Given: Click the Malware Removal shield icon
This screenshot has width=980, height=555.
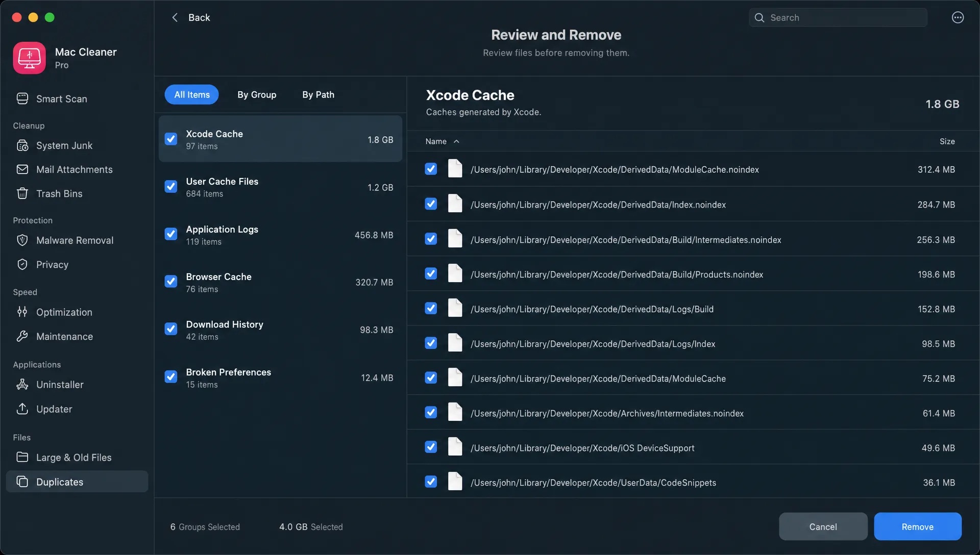Looking at the screenshot, I should pyautogui.click(x=22, y=240).
